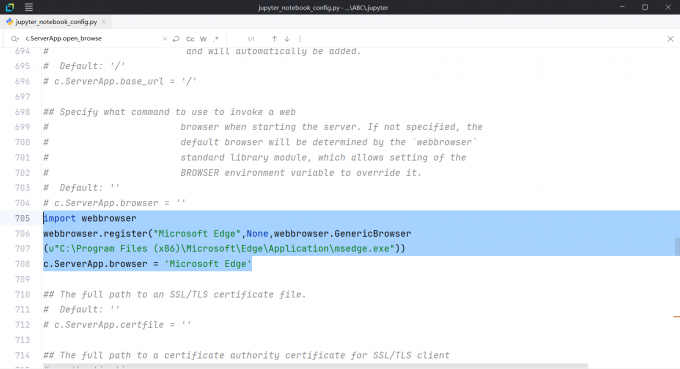The height and width of the screenshot is (369, 680).
Task: Click 'webbrowser.register' code text
Action: tap(95, 234)
